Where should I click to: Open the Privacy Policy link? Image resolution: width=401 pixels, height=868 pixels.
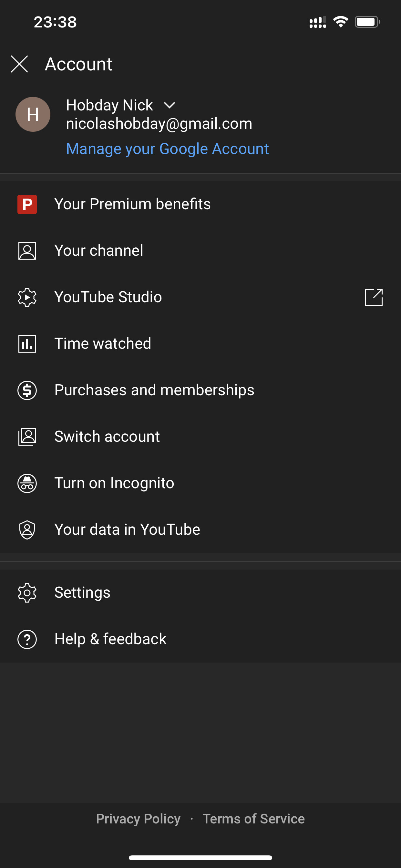point(138,819)
